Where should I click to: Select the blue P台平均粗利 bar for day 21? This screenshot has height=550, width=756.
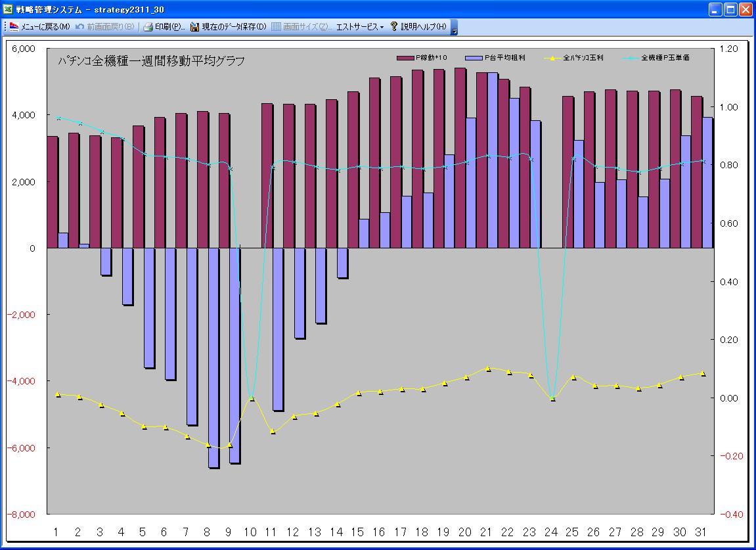click(x=493, y=160)
